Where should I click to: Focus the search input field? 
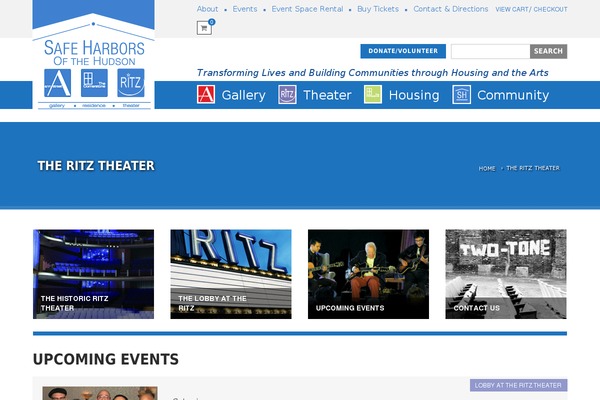point(491,51)
